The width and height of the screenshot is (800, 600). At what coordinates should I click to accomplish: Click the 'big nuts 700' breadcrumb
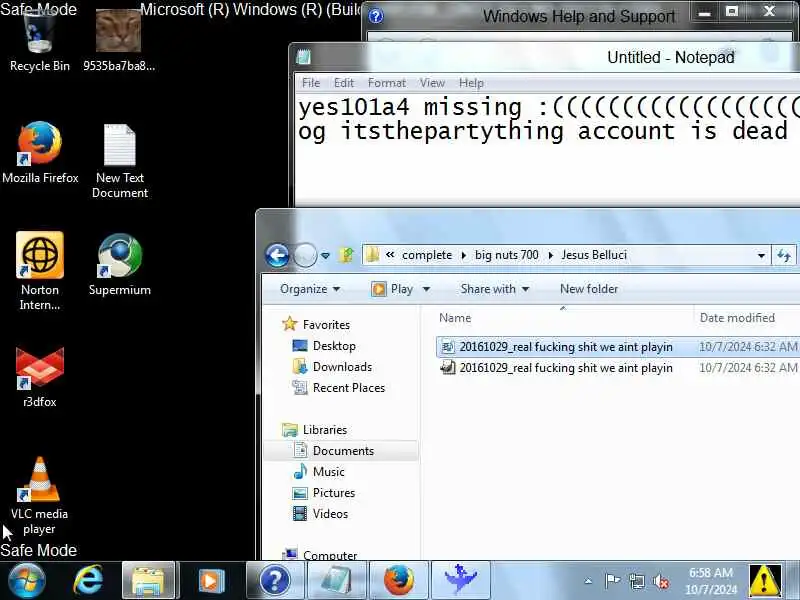(x=507, y=255)
